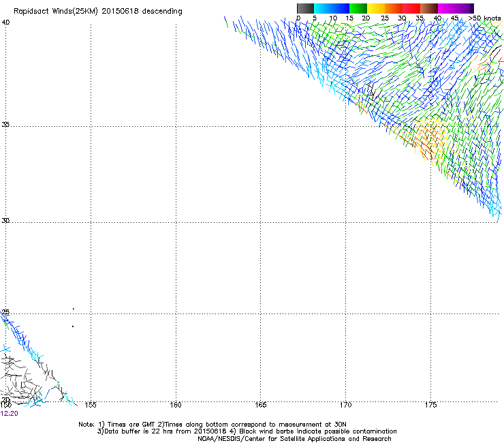
Task: Click the green 15-20 knots legend segment
Action: (x=358, y=8)
